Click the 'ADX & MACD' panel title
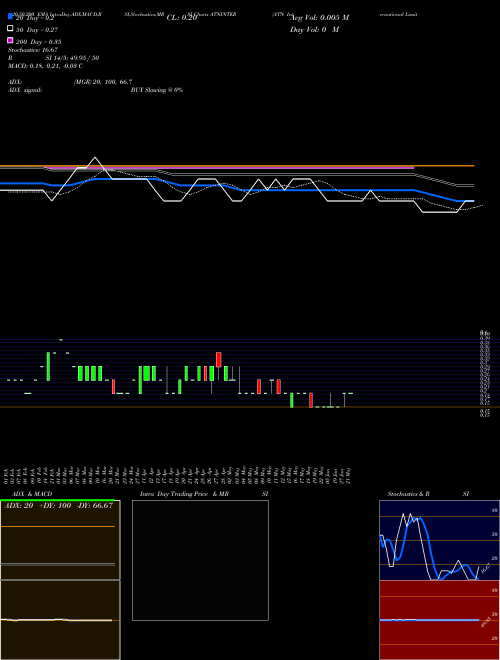500x660 pixels. [32, 494]
